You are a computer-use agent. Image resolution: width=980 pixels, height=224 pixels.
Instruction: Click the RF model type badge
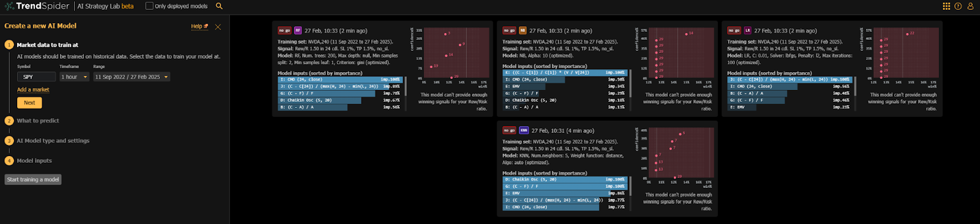(298, 31)
